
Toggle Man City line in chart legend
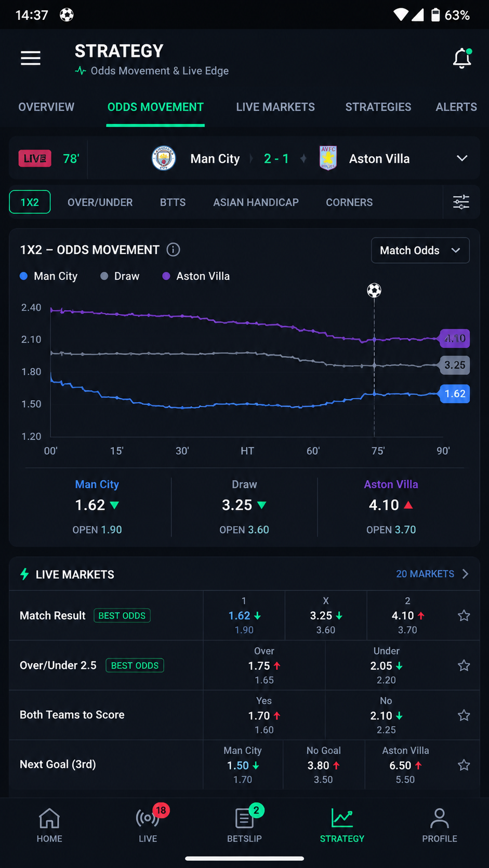pyautogui.click(x=48, y=276)
